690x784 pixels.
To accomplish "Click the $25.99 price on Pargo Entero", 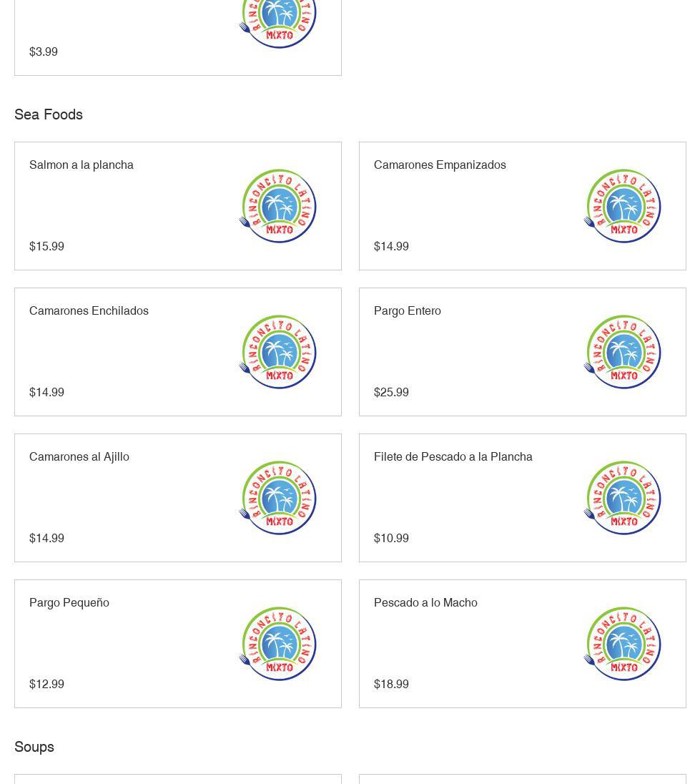I will pyautogui.click(x=391, y=392).
